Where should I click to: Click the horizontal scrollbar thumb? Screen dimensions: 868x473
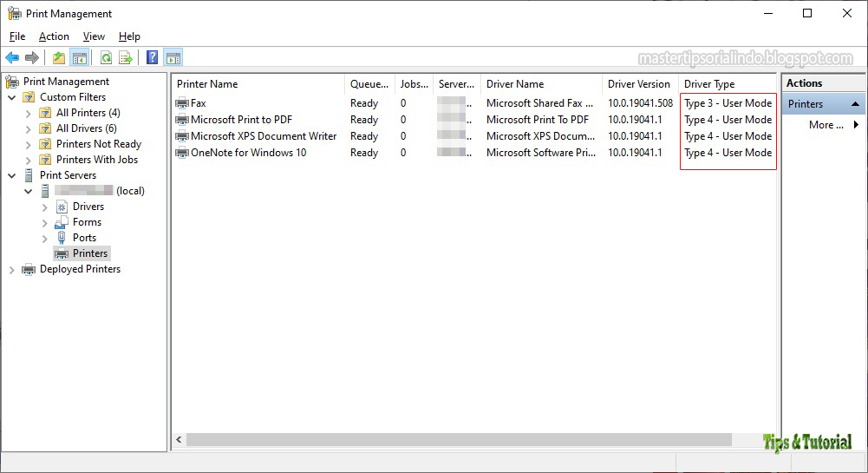point(459,440)
